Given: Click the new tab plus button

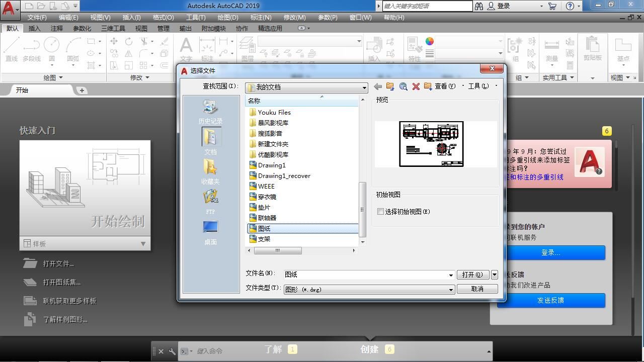Looking at the screenshot, I should pyautogui.click(x=82, y=90).
